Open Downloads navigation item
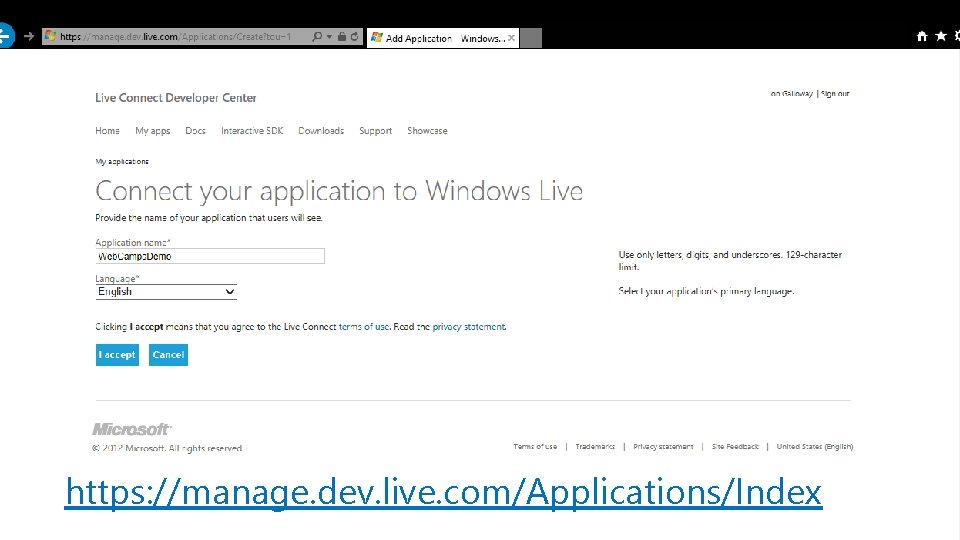The height and width of the screenshot is (540, 960). click(321, 131)
